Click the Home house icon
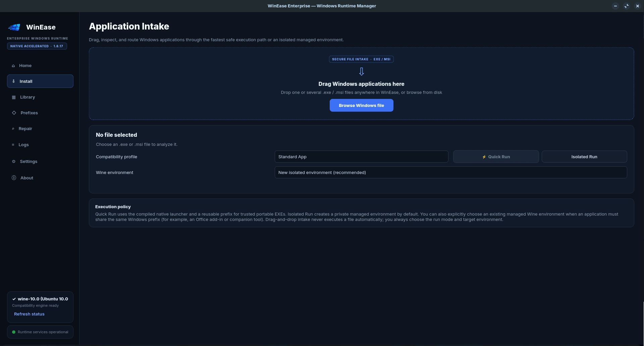644x346 pixels. click(x=13, y=66)
